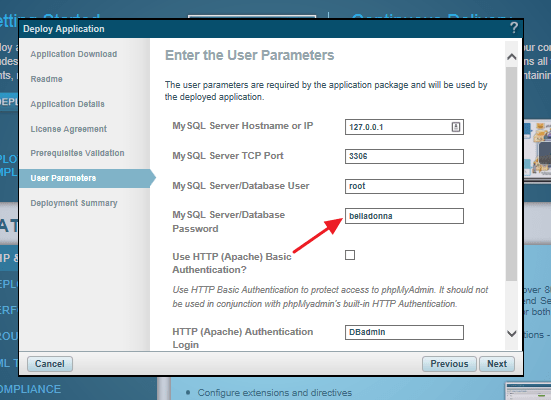551x400 pixels.
Task: Click the scroll down arrow
Action: 512,333
